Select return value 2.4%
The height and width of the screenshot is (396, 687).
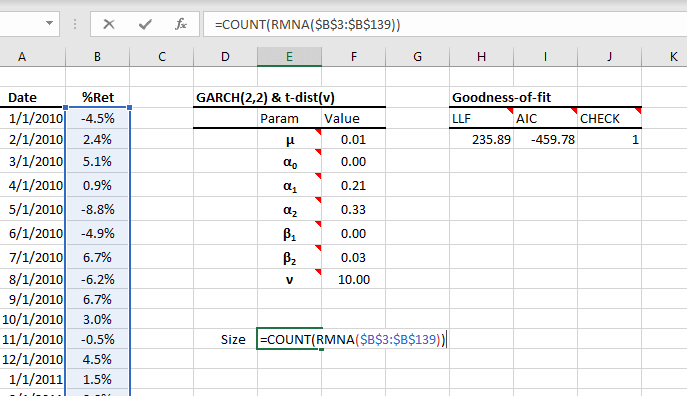(x=97, y=139)
